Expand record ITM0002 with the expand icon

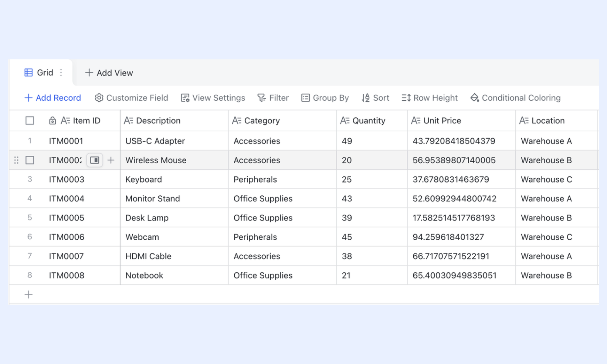[95, 160]
